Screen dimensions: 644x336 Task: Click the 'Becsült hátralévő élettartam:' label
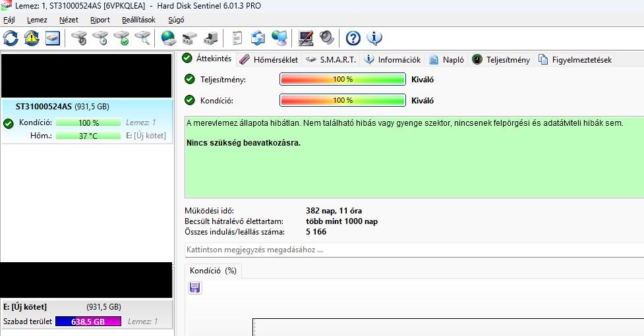(234, 221)
